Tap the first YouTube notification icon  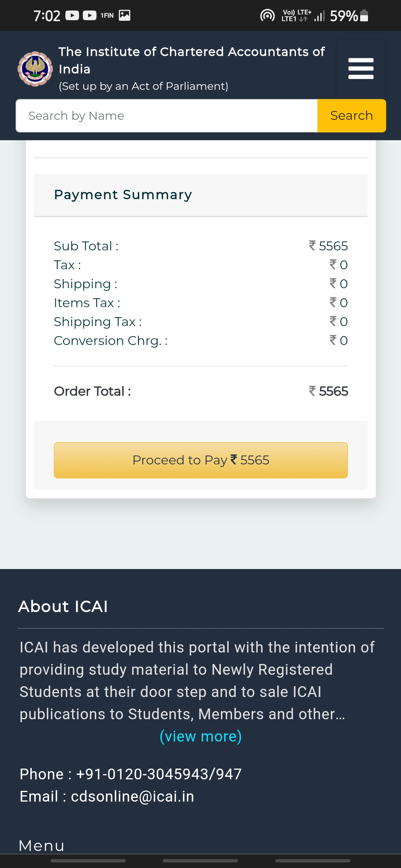(72, 16)
